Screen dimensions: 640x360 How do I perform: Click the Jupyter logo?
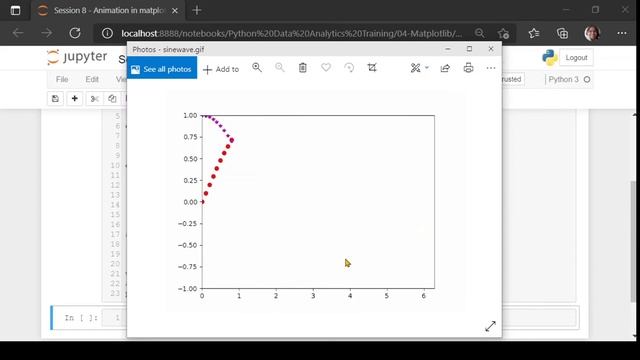(x=77, y=57)
